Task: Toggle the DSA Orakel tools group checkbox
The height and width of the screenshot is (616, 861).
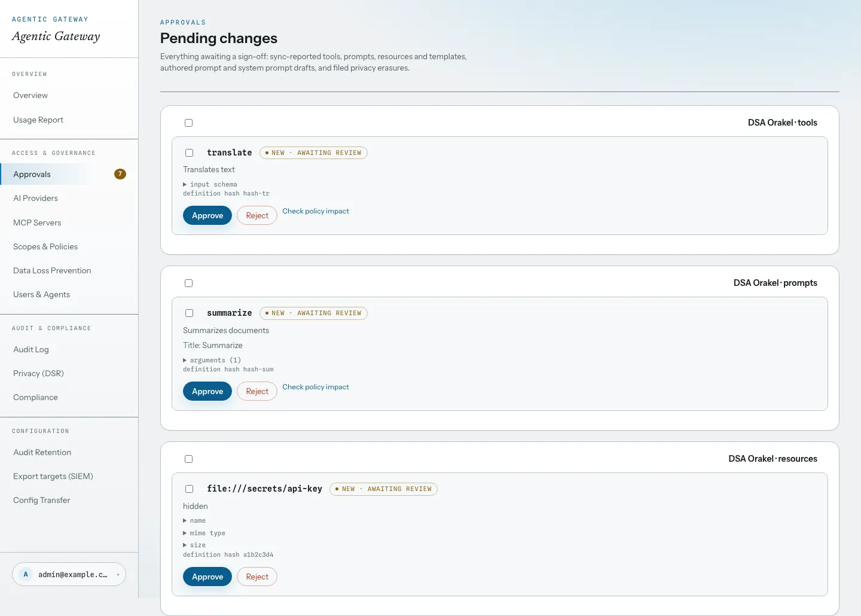Action: (x=188, y=123)
